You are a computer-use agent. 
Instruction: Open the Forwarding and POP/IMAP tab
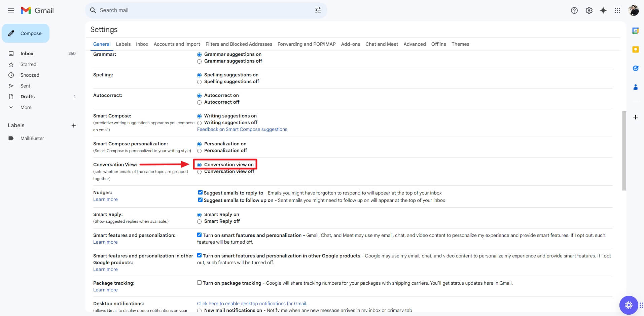click(x=306, y=44)
